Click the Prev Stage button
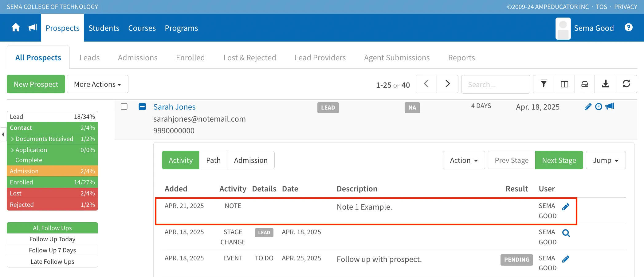This screenshot has height=277, width=644. point(512,160)
